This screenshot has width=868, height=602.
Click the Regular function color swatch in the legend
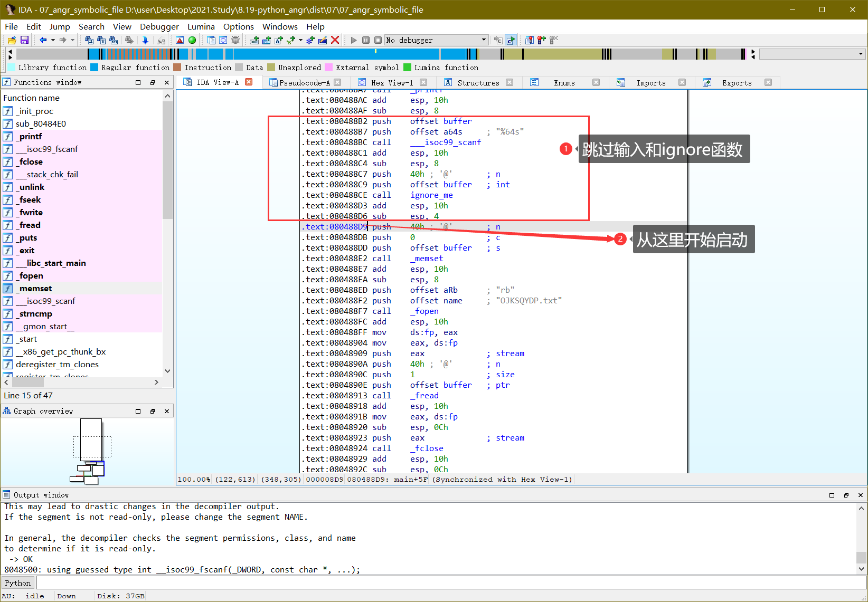pos(95,68)
